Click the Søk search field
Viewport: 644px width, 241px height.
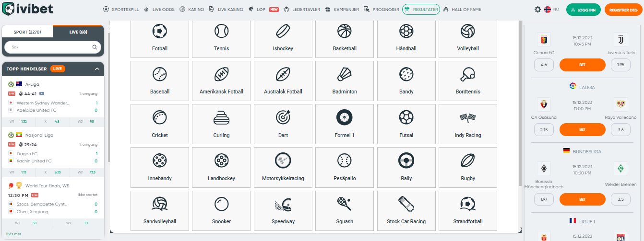pos(53,47)
